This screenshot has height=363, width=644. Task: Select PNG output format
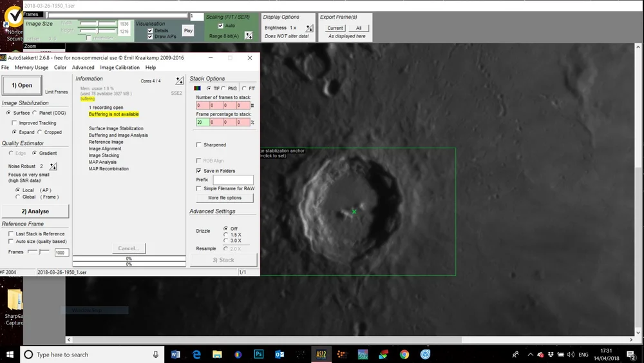pos(224,88)
